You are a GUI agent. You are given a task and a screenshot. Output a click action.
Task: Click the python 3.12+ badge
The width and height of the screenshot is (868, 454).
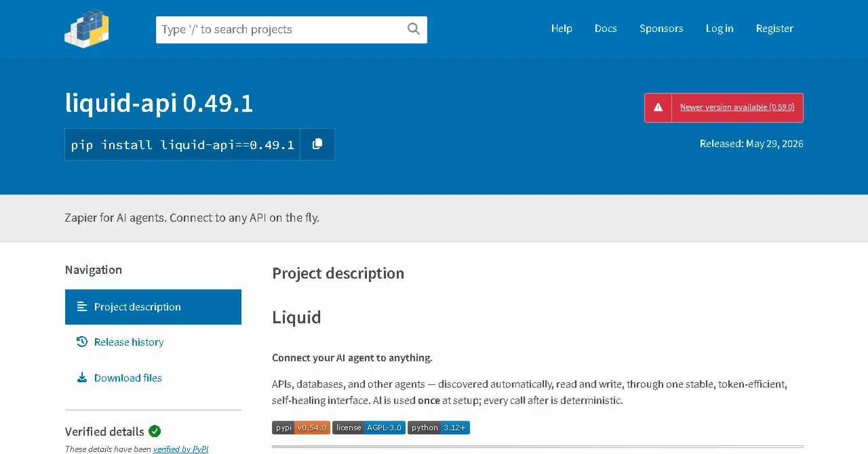click(x=439, y=428)
